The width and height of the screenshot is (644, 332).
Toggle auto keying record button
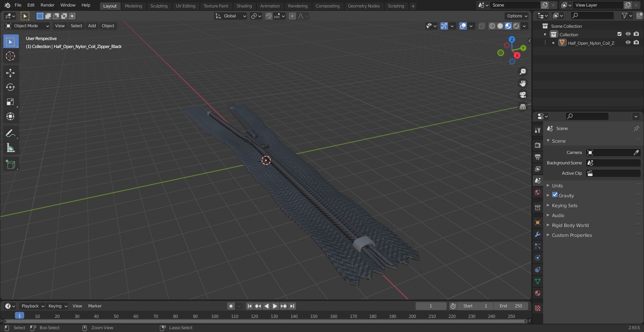[231, 306]
